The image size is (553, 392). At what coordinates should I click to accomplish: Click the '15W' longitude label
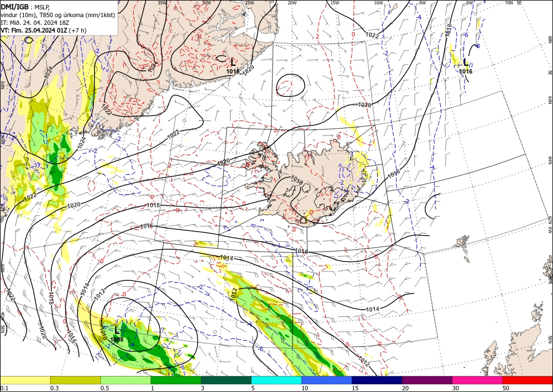[x=335, y=3]
